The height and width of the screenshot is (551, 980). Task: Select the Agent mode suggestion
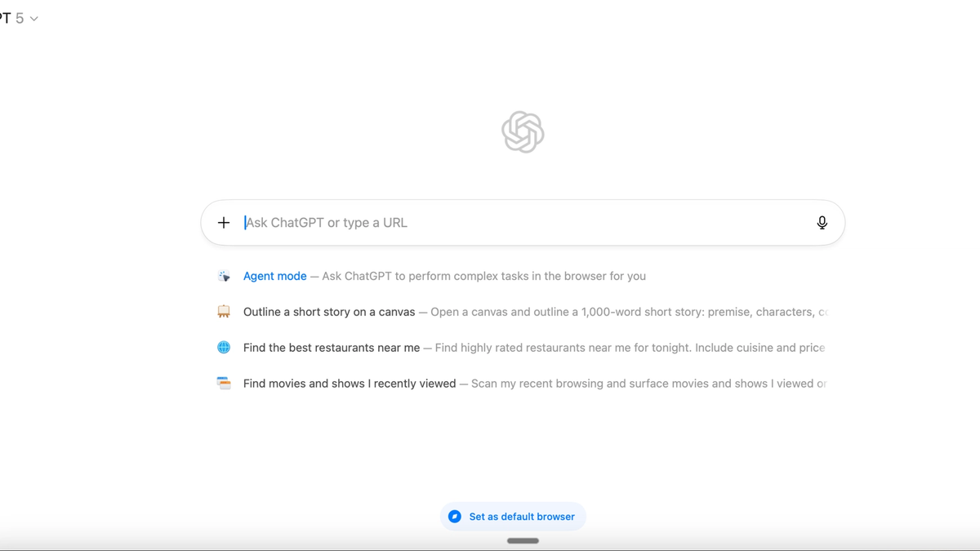point(523,276)
